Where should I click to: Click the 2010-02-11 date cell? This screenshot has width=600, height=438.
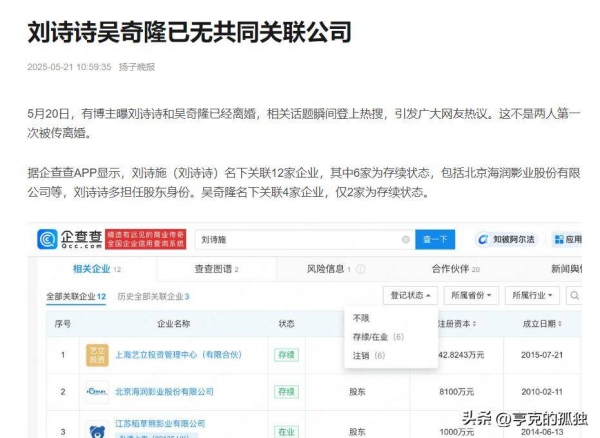pyautogui.click(x=542, y=392)
